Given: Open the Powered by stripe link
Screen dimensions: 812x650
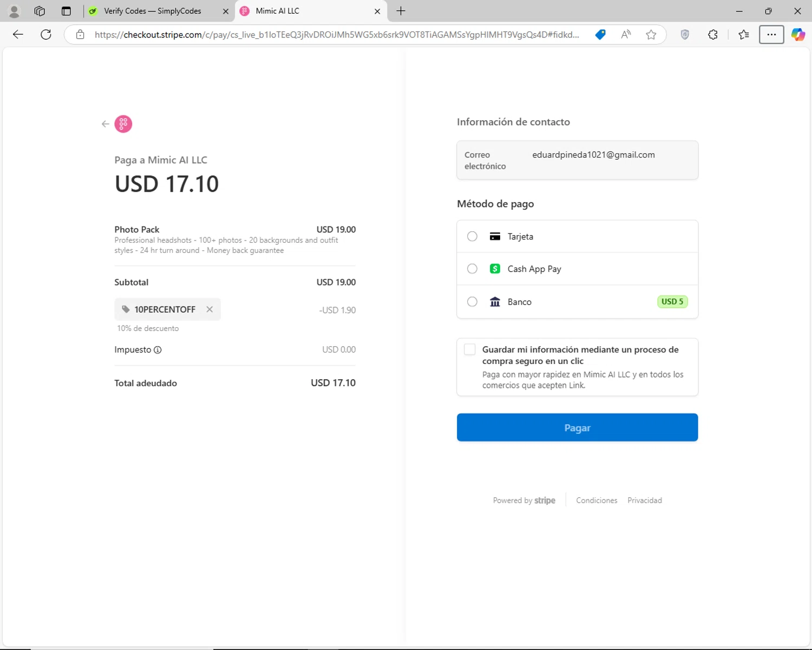Looking at the screenshot, I should (524, 500).
